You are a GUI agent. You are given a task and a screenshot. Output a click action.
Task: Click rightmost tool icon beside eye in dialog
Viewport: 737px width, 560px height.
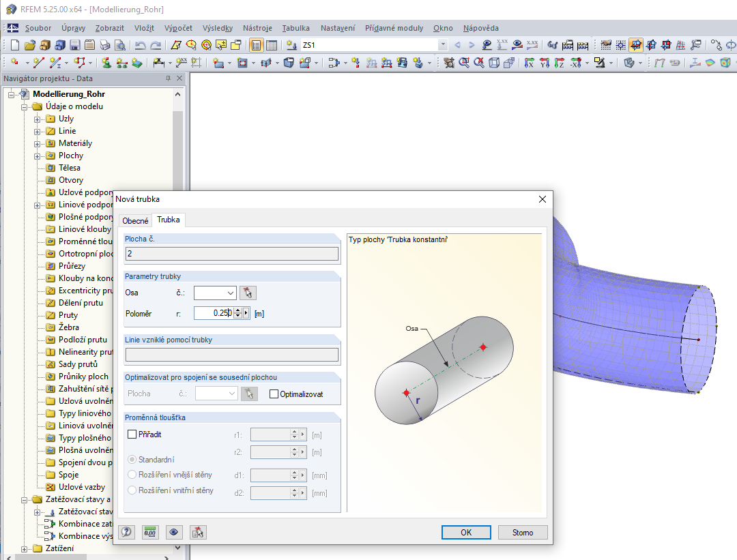point(198,532)
